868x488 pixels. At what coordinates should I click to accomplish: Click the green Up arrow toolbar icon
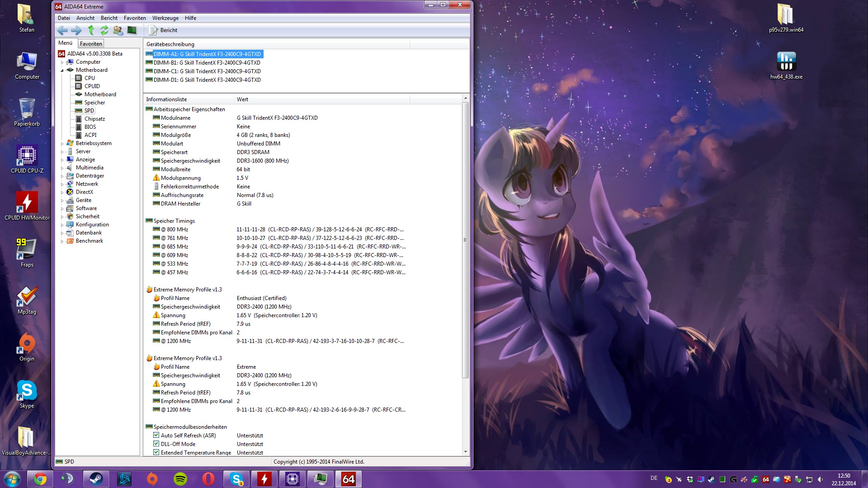click(91, 30)
